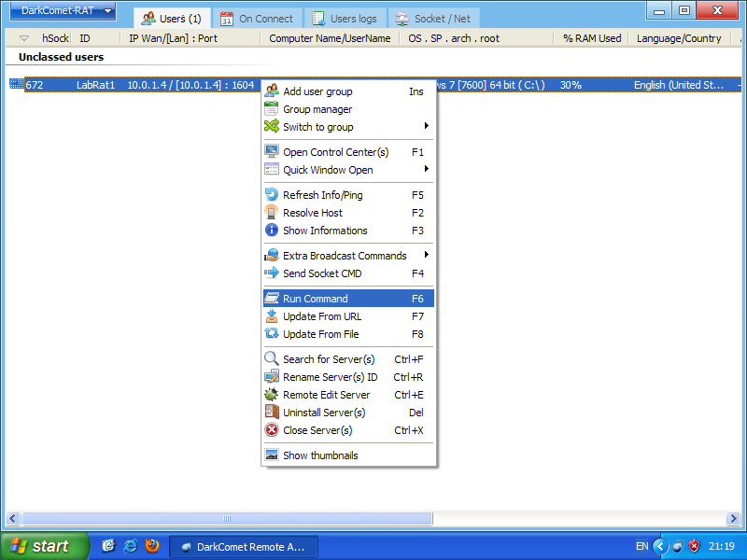747x560 pixels.
Task: Click the Send Socket CMD arrow icon
Action: coord(272,273)
